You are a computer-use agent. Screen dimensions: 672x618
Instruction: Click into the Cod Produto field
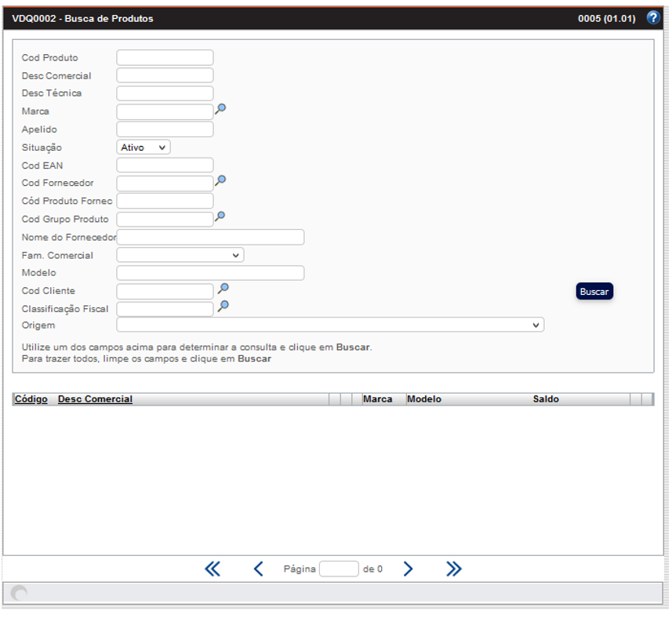[165, 58]
